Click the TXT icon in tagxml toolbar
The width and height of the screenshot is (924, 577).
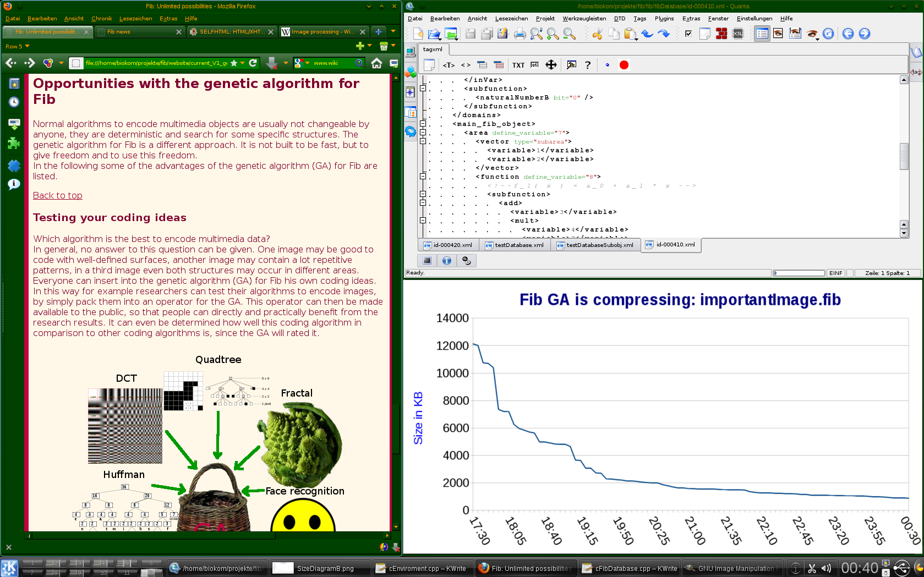tap(518, 65)
